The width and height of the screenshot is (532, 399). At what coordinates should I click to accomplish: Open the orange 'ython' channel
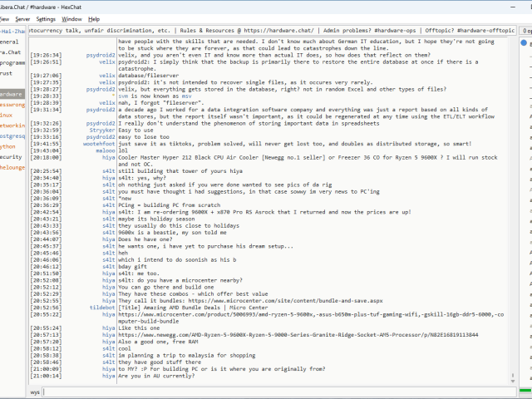[x=7, y=146]
